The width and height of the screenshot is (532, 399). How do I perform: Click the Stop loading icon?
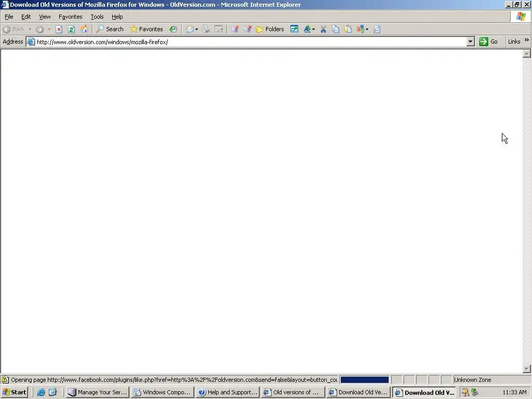pyautogui.click(x=59, y=29)
